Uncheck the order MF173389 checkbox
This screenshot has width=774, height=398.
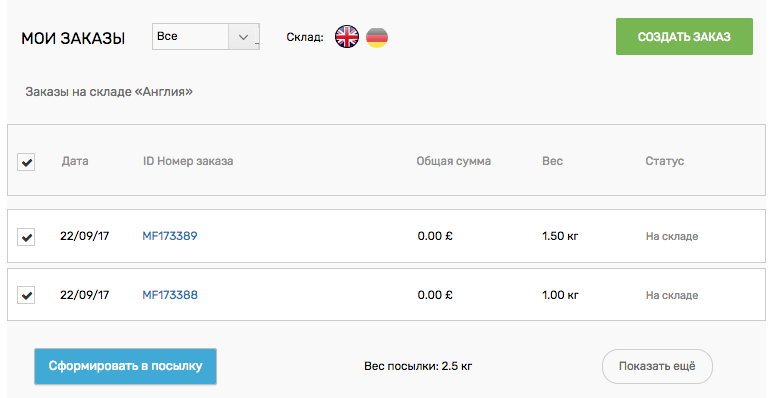(26, 237)
